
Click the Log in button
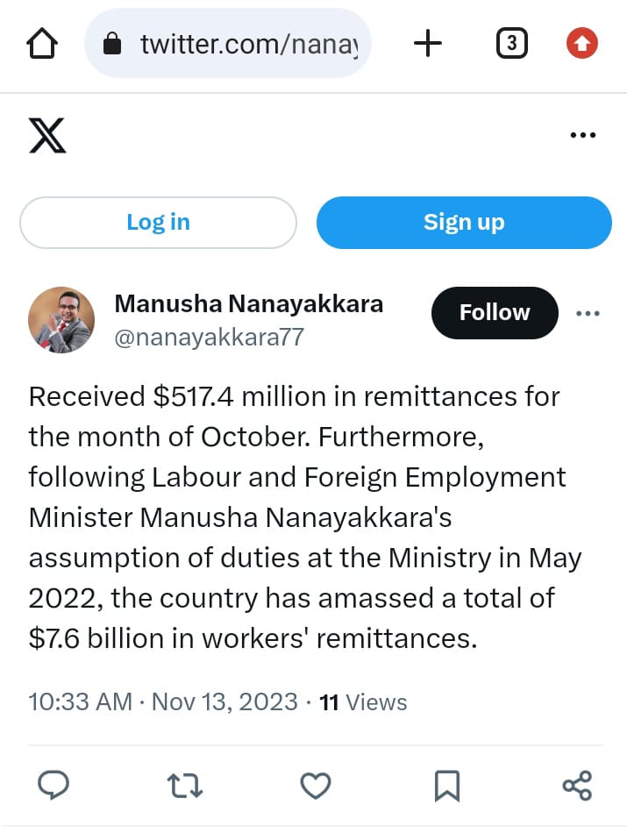[158, 223]
